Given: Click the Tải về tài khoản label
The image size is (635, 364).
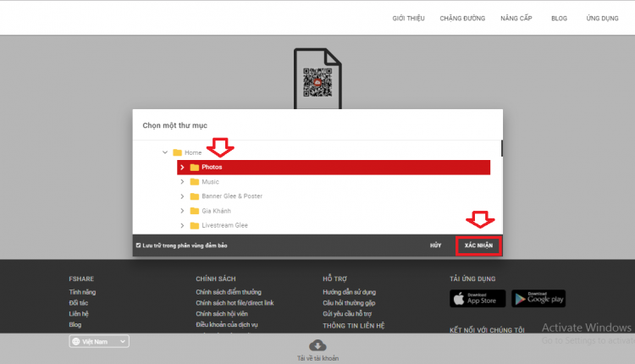Looking at the screenshot, I should coord(317,358).
